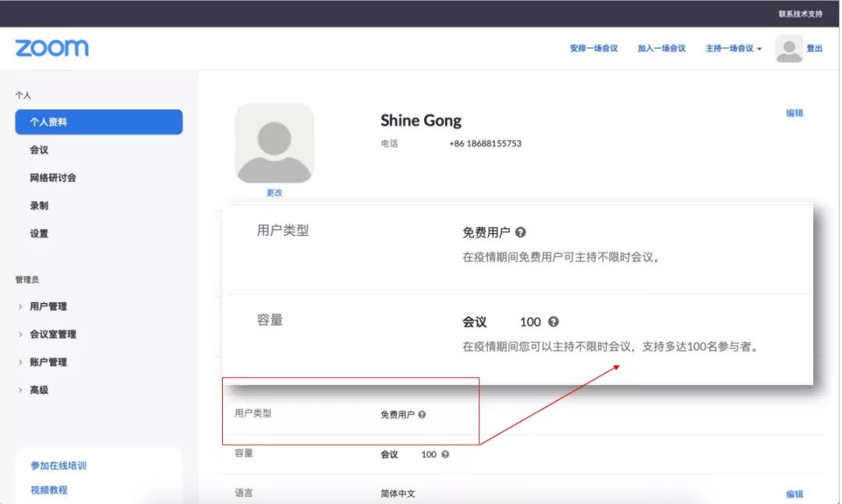Screen dimensions: 842x504
Task: Open the account avatar in header
Action: click(789, 48)
